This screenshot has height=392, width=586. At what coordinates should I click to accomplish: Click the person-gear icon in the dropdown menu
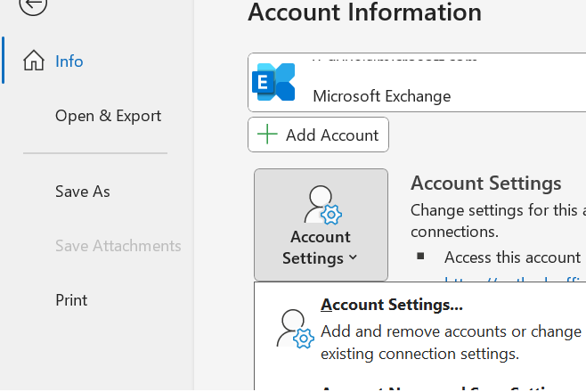pos(295,329)
